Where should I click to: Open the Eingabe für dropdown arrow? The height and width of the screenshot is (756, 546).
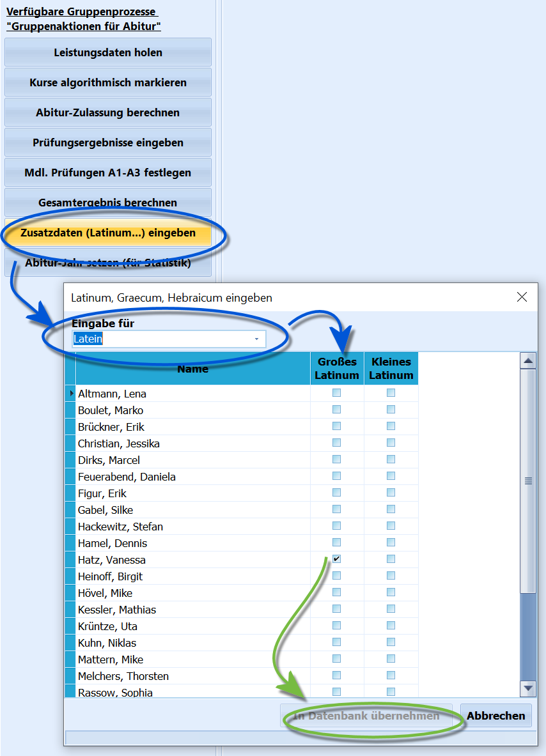pyautogui.click(x=256, y=339)
